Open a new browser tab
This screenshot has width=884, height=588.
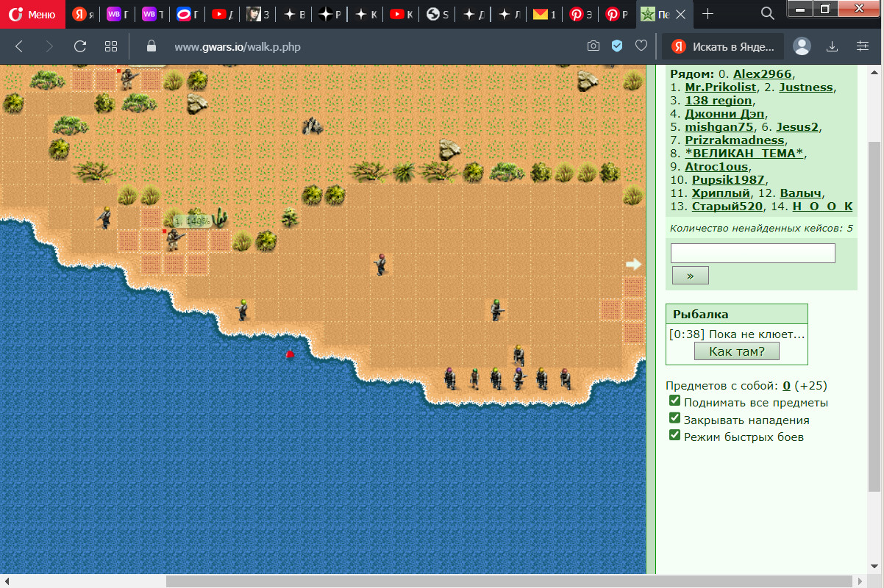point(707,14)
